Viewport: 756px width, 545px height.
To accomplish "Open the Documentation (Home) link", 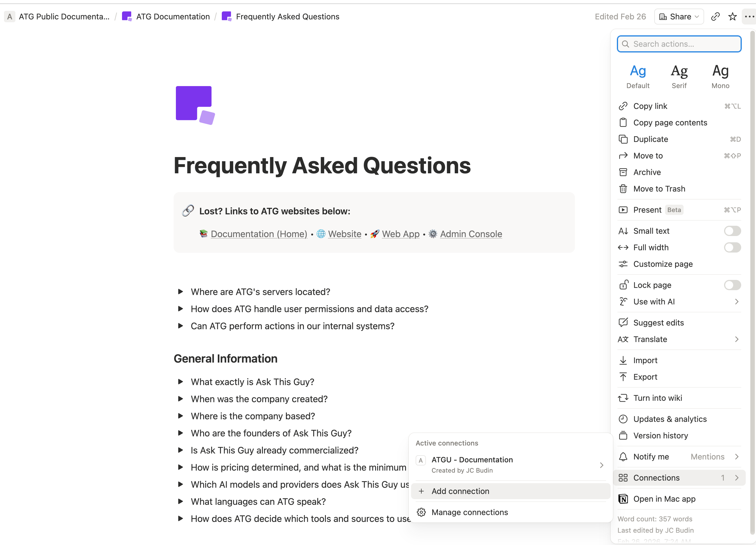I will tap(259, 234).
